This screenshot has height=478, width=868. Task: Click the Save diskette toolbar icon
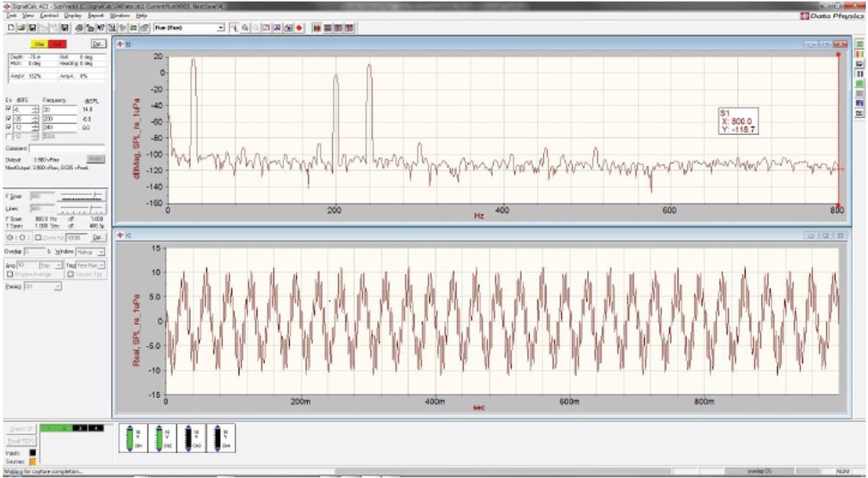pos(32,28)
